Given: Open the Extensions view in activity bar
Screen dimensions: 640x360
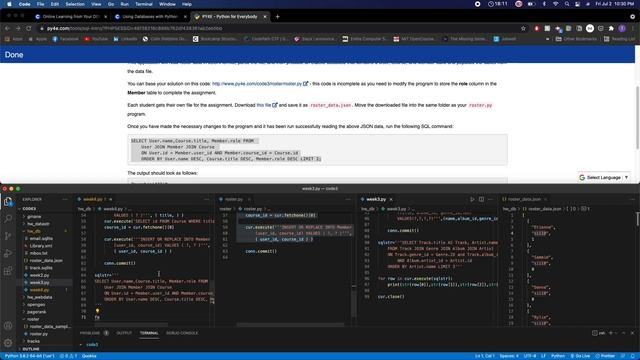Looking at the screenshot, I should click(x=8, y=271).
